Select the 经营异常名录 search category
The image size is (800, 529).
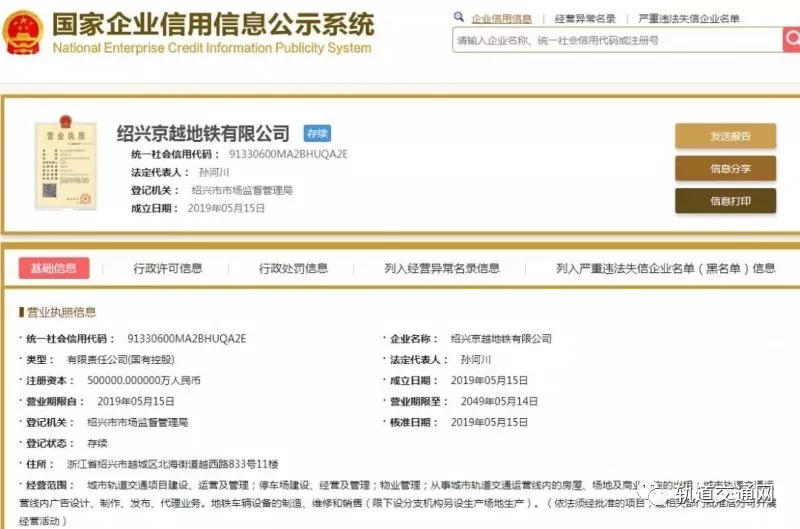[585, 18]
